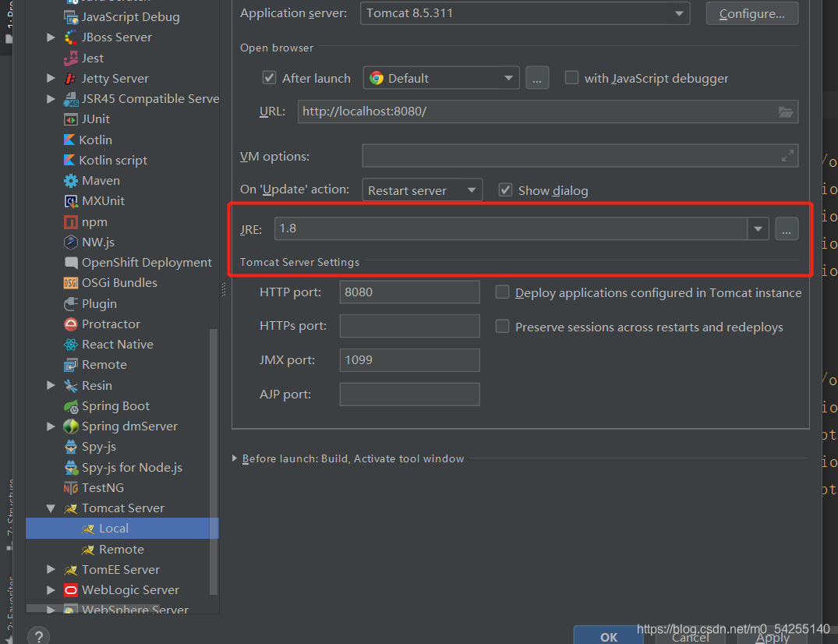Click the JSR45 Compatible Server icon
Screen dimensions: 838x644
pos(70,99)
